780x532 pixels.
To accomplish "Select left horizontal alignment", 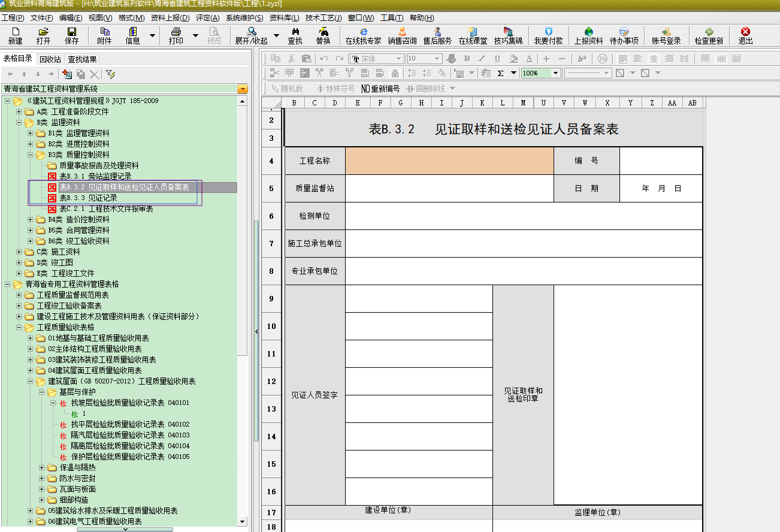I will (638, 59).
